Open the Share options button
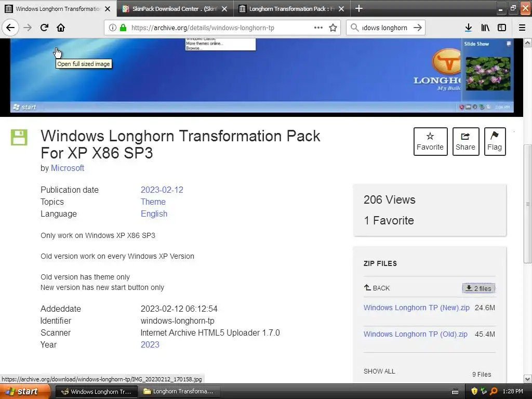The height and width of the screenshot is (399, 532). pos(465,141)
